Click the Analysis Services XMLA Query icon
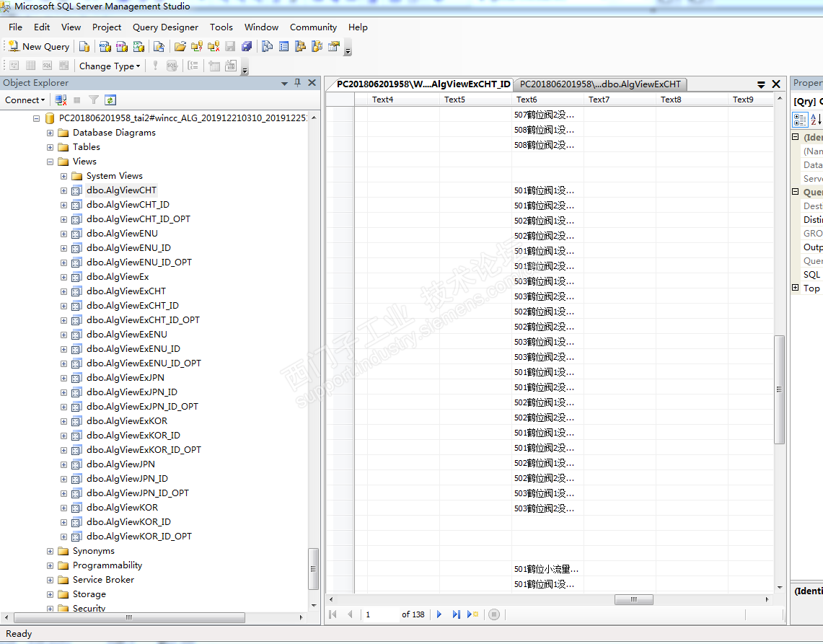 click(x=138, y=47)
